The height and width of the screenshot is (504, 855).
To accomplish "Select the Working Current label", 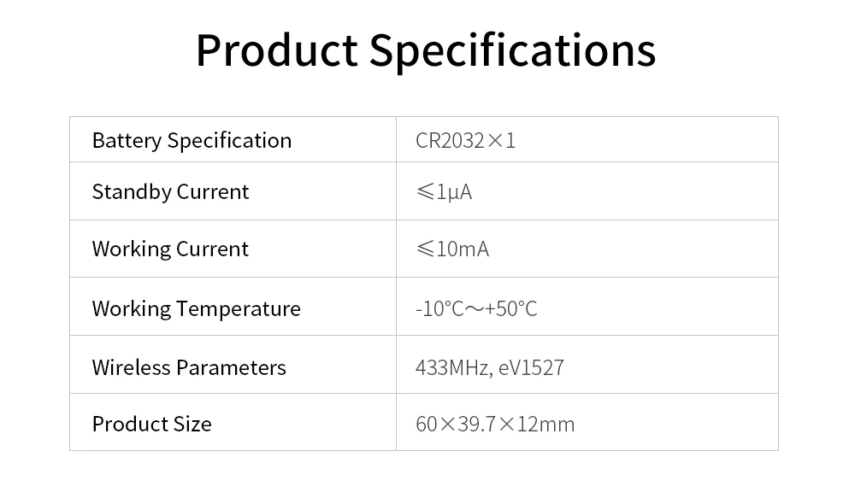I will (x=170, y=249).
